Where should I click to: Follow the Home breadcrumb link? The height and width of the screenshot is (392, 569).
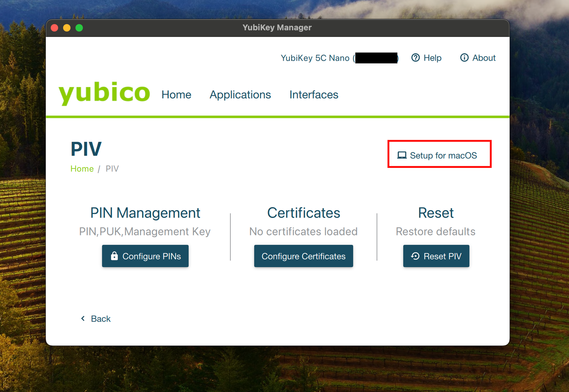[82, 169]
